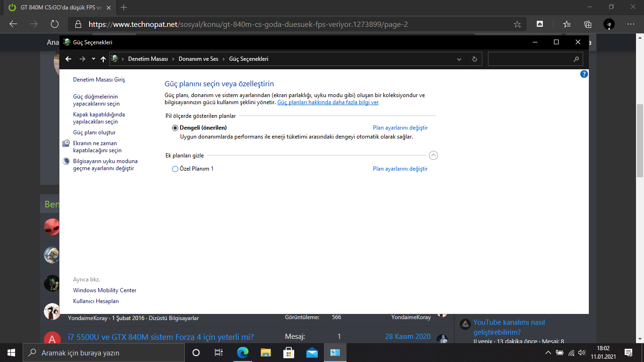Open Bilgisayarın uyku moduna geçme ayarlarını değiştir
This screenshot has height=362, width=644.
tap(105, 165)
